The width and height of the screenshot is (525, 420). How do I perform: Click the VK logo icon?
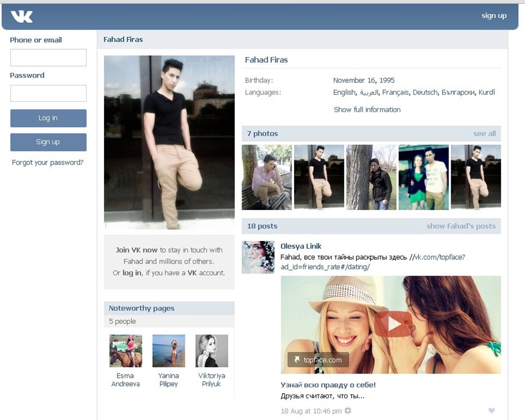pyautogui.click(x=22, y=17)
